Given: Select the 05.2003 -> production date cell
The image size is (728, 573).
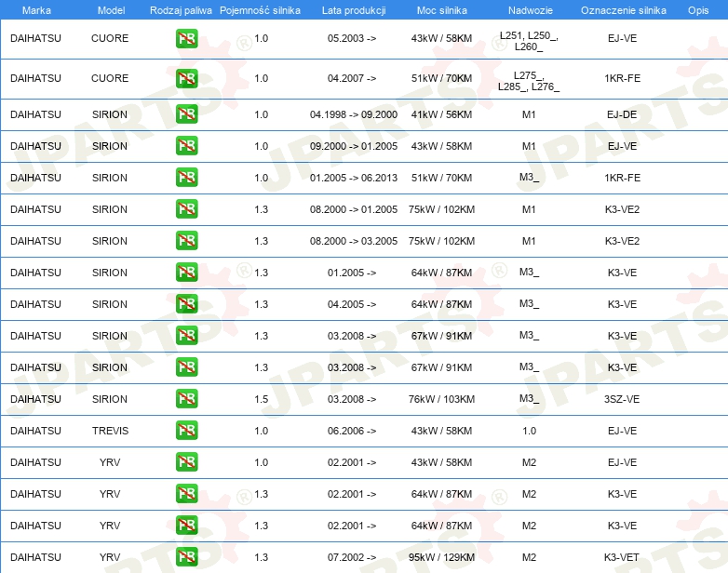Looking at the screenshot, I should click(x=352, y=38).
